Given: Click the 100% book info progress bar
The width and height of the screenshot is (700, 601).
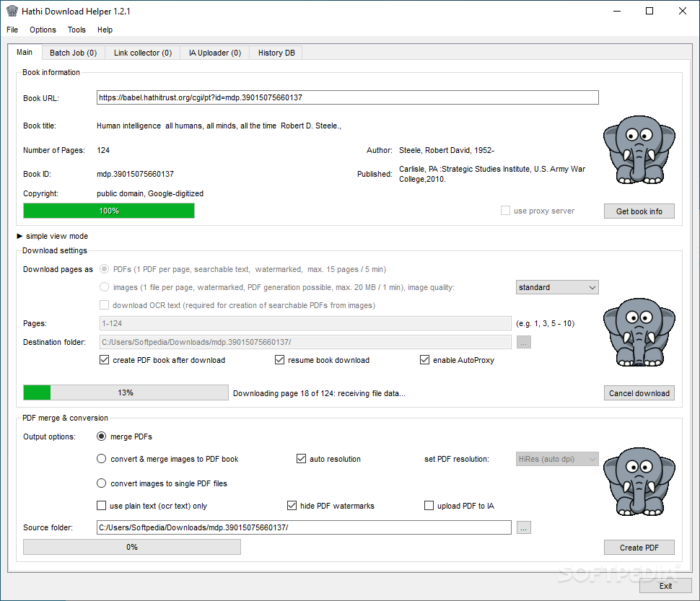Looking at the screenshot, I should (109, 211).
